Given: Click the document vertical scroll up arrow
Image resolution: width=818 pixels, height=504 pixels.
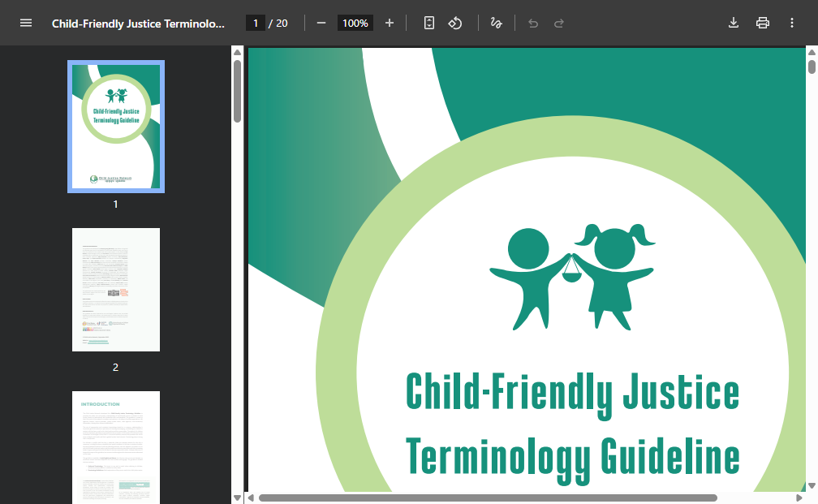Looking at the screenshot, I should 812,52.
